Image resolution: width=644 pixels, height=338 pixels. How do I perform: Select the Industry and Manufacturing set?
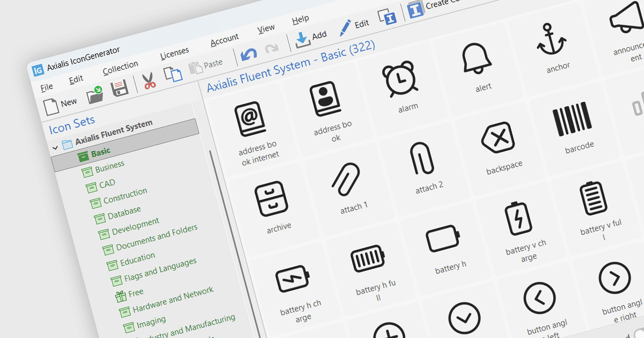(x=187, y=327)
